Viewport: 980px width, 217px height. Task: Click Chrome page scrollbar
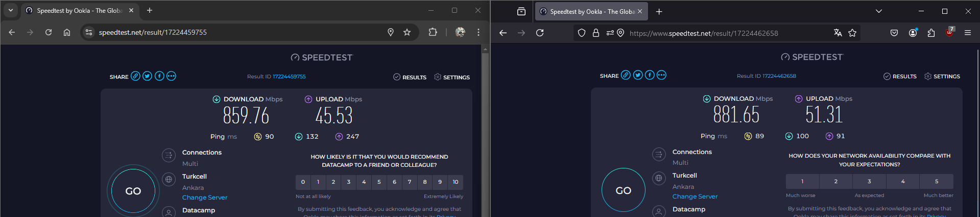[x=485, y=131]
